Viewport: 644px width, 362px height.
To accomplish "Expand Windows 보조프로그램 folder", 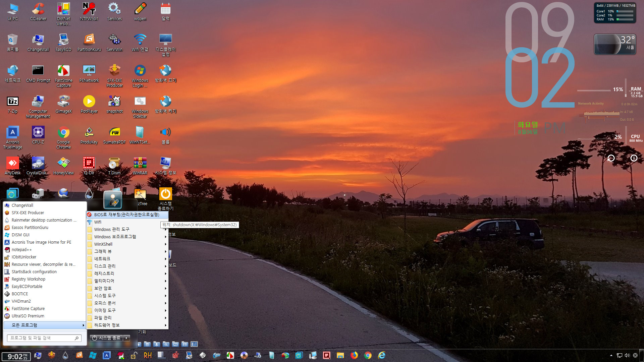I will coord(127,237).
